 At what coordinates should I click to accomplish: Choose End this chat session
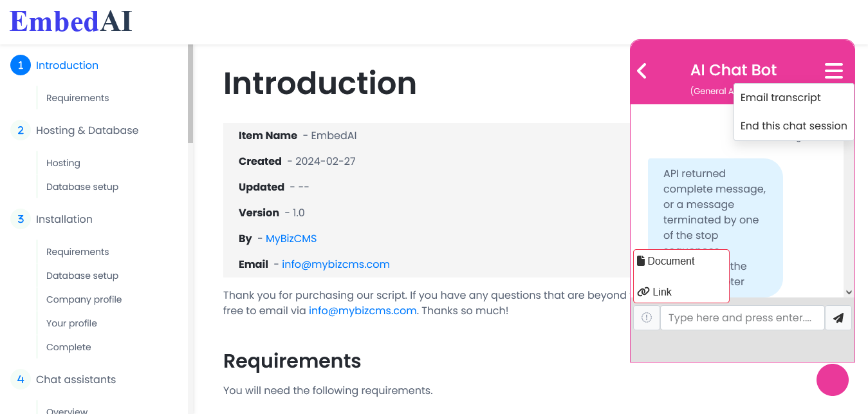(x=793, y=126)
